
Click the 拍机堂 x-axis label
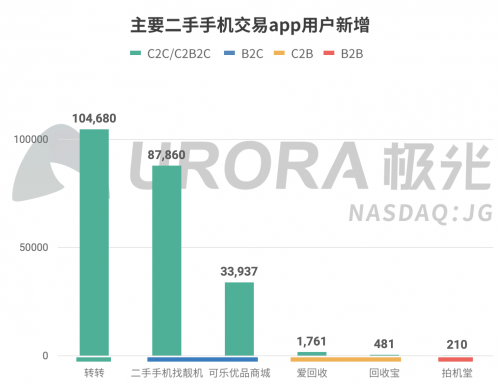click(x=457, y=373)
